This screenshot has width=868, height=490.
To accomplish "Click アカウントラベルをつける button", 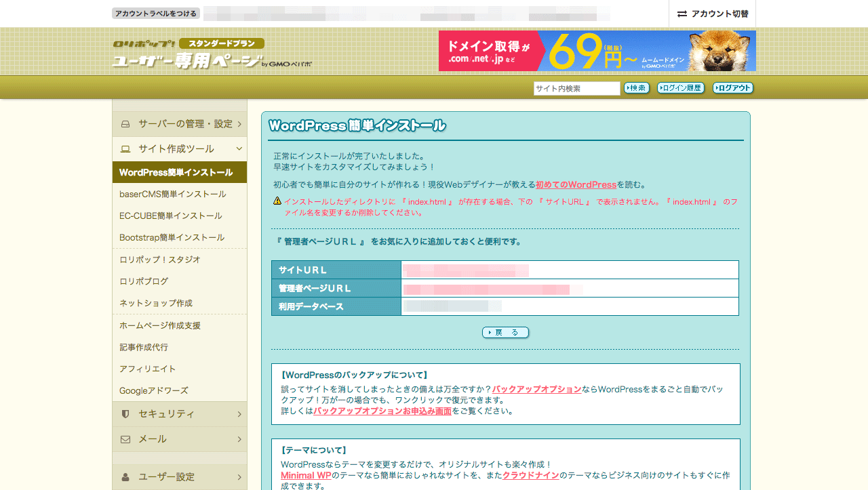I will click(x=156, y=14).
